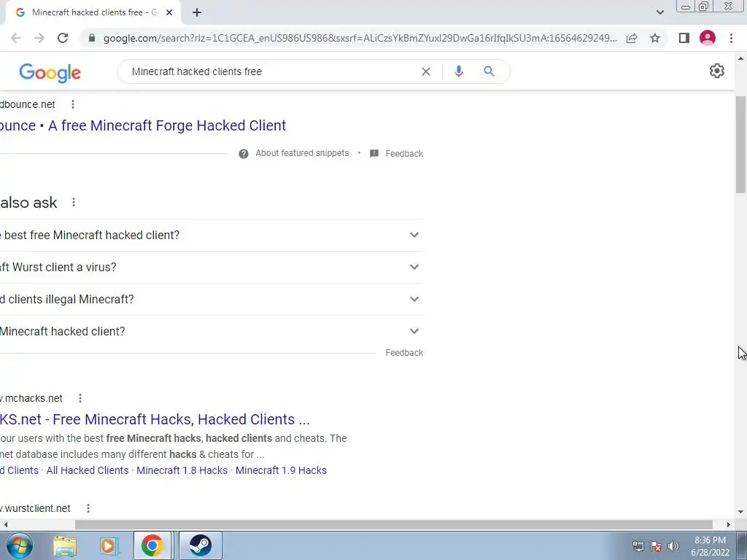Open Minecraft 1.9 Hacks sitelink

point(281,470)
